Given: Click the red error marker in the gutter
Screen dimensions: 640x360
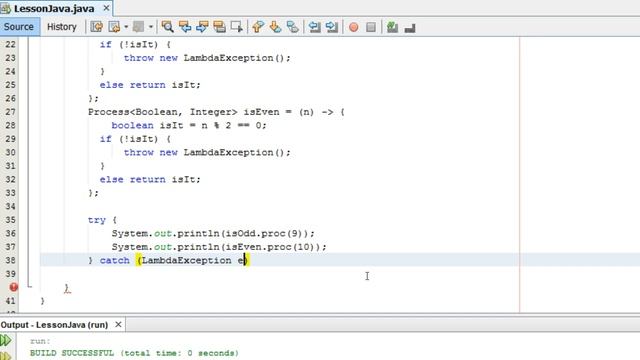Looking at the screenshot, I should (x=13, y=287).
